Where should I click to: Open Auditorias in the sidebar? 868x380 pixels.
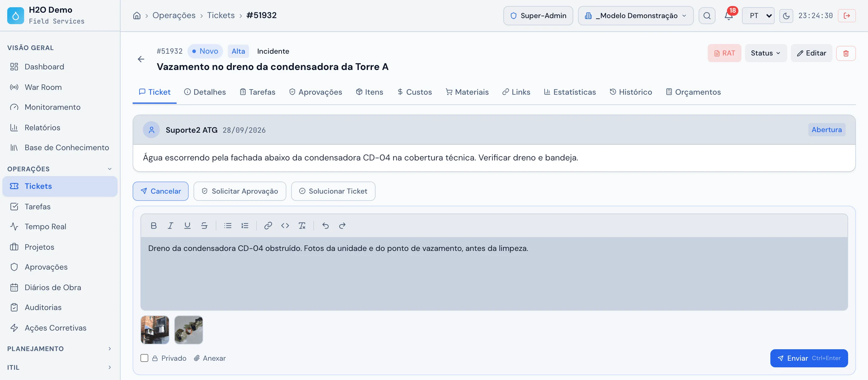(60, 308)
